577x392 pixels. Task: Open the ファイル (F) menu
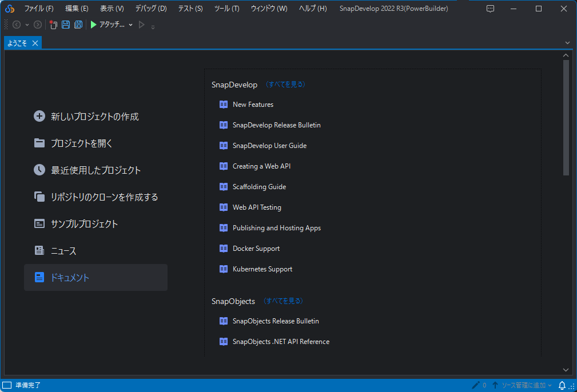point(39,9)
